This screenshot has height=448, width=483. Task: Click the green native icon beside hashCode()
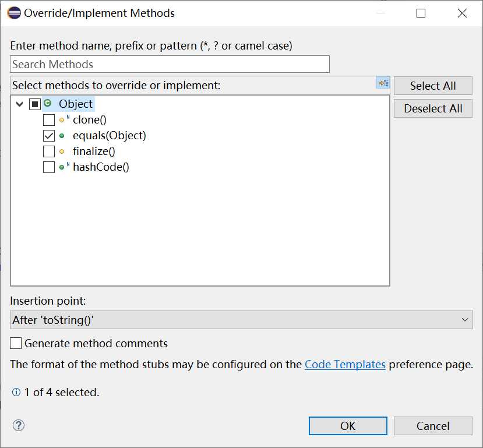(62, 167)
